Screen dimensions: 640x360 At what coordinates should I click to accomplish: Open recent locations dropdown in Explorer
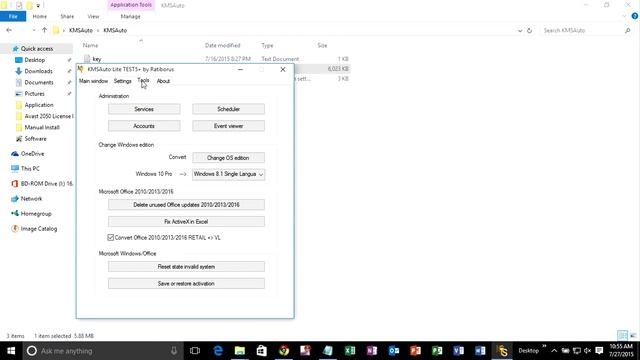coord(33,30)
